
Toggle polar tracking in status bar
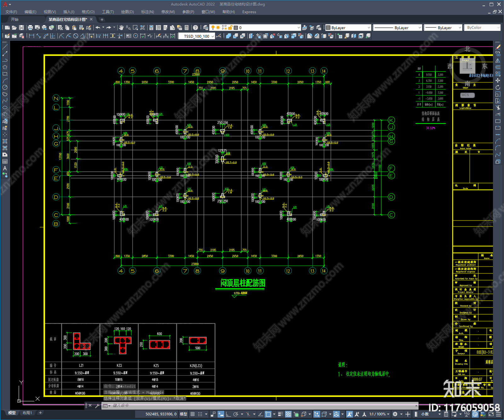tap(236, 414)
